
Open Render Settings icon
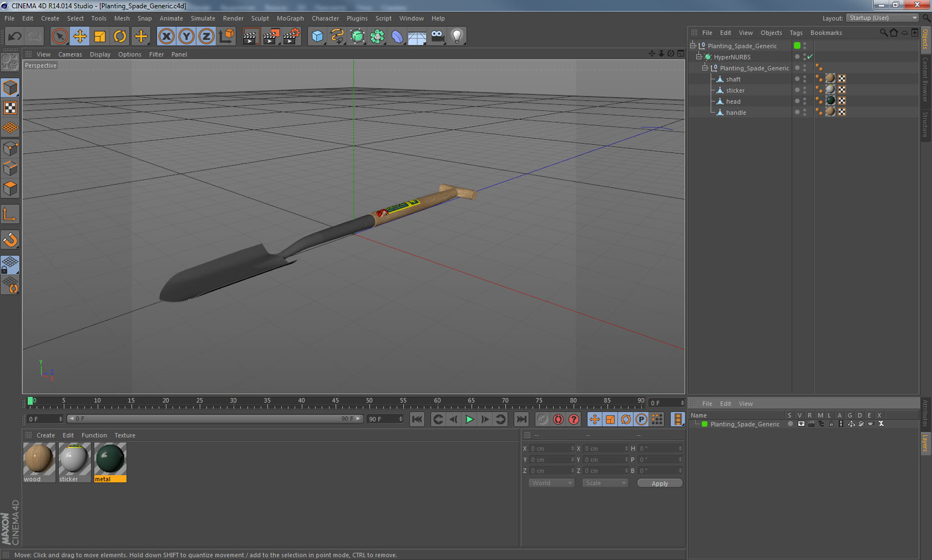point(292,37)
